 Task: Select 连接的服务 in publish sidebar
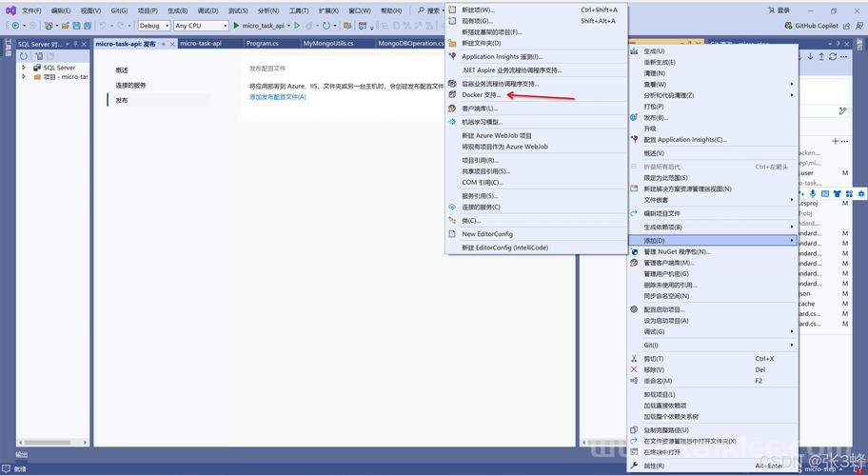pos(130,86)
